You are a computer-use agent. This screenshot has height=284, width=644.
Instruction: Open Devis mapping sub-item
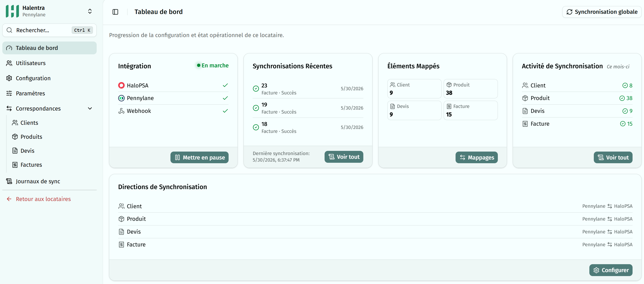(x=53, y=151)
